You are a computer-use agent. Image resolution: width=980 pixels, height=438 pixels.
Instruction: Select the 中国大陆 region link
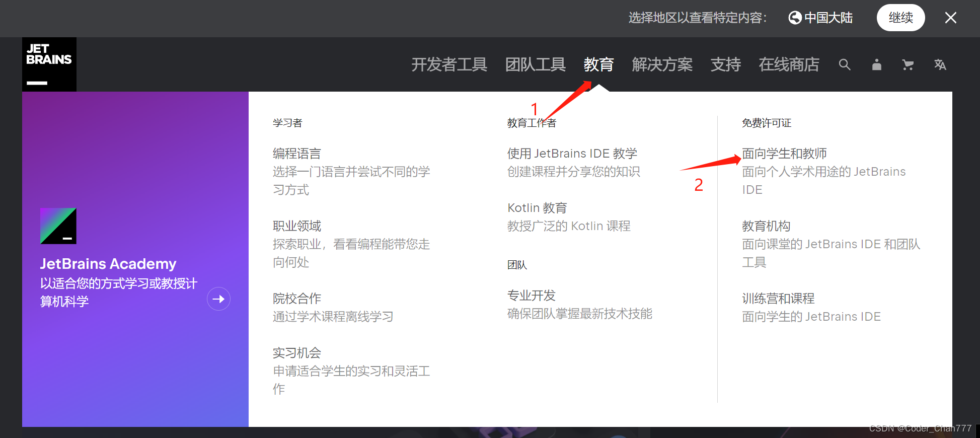[828, 18]
